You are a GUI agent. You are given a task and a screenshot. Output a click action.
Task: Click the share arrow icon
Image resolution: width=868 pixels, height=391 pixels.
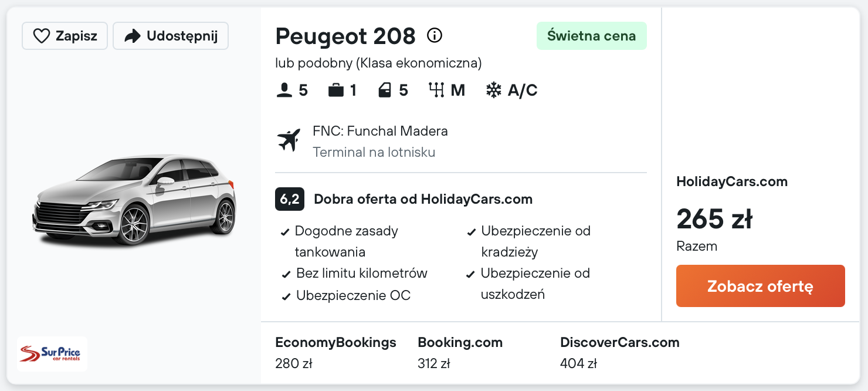[x=133, y=36]
